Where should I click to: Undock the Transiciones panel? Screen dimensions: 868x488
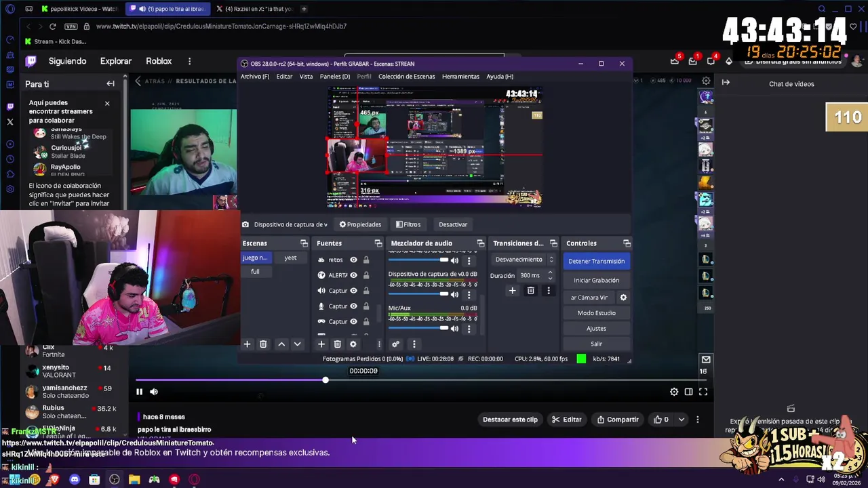tap(553, 243)
